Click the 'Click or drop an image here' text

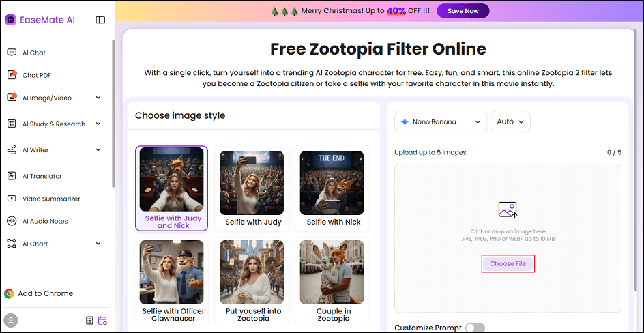(x=508, y=231)
